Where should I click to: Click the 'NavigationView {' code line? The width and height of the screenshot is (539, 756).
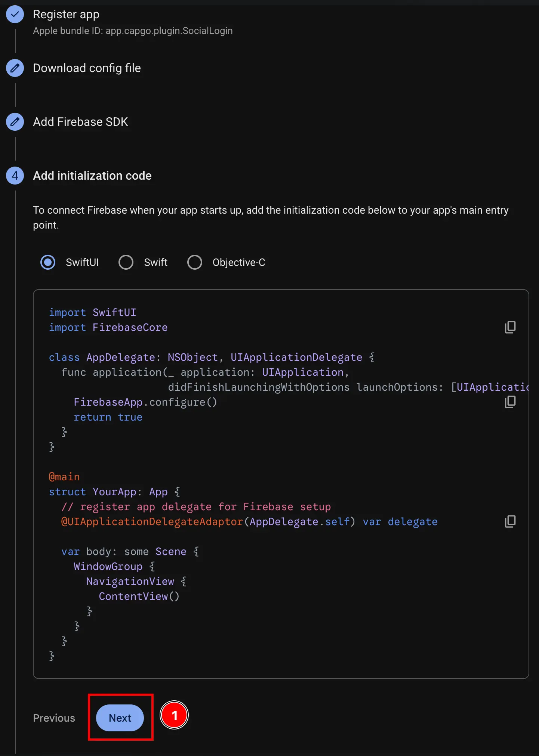coord(136,582)
